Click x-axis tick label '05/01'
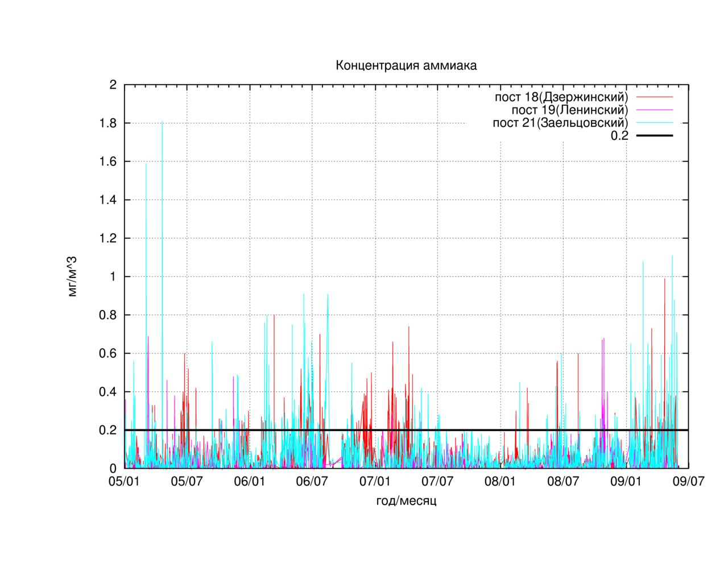Viewport: 728px width, 563px height. [x=124, y=482]
